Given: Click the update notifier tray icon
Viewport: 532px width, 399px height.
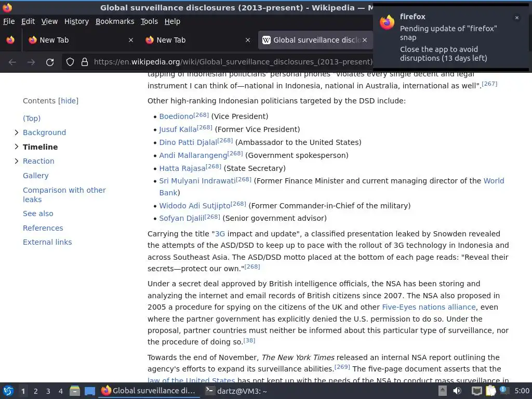Looking at the screenshot, I should click(x=504, y=390).
